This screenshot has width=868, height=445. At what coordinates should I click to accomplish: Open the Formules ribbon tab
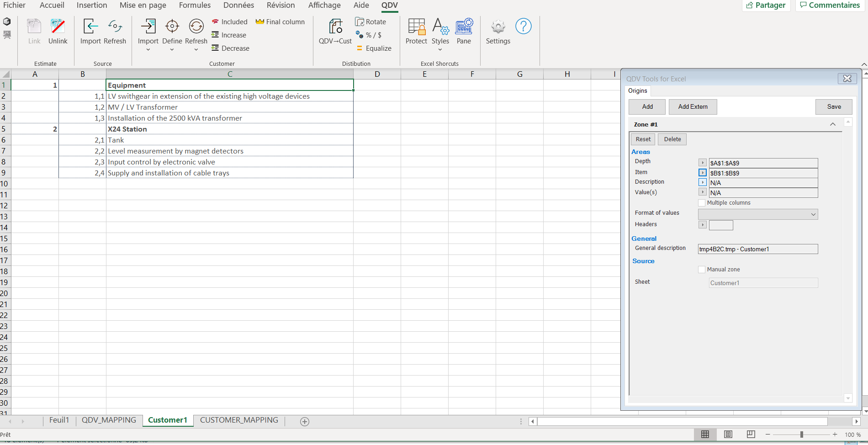pyautogui.click(x=195, y=5)
